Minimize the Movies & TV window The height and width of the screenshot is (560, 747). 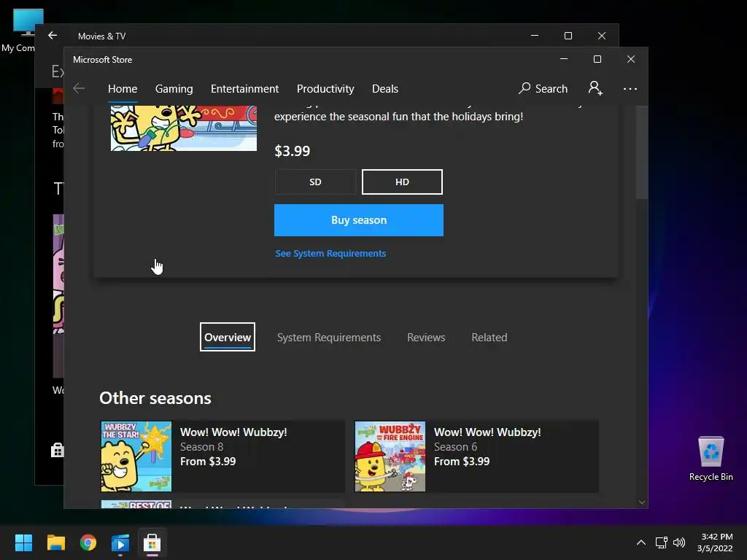click(535, 36)
